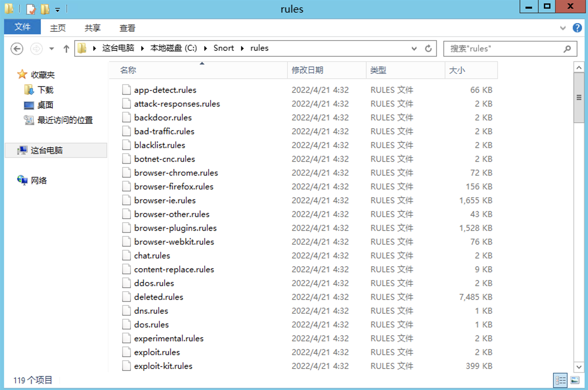Viewport: 588px width, 390px height.
Task: Select the chat.rules file icon
Action: coord(126,256)
